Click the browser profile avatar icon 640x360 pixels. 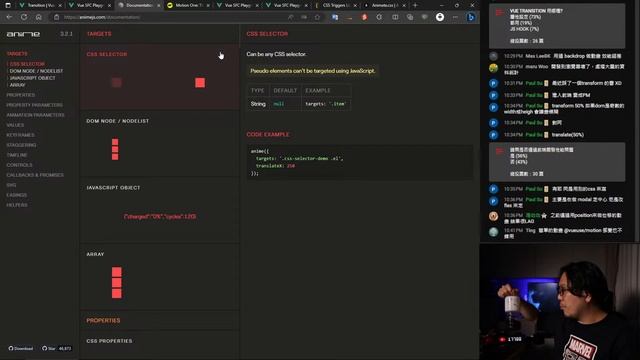click(440, 17)
